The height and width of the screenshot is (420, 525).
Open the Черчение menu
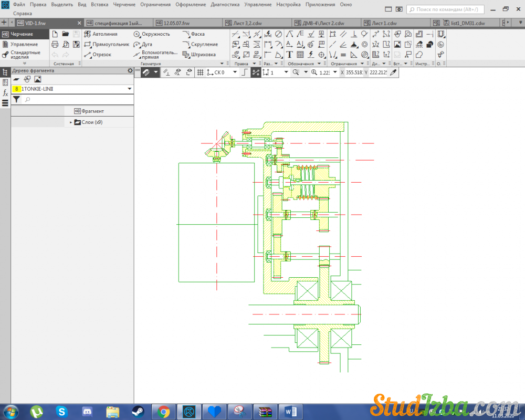[124, 4]
